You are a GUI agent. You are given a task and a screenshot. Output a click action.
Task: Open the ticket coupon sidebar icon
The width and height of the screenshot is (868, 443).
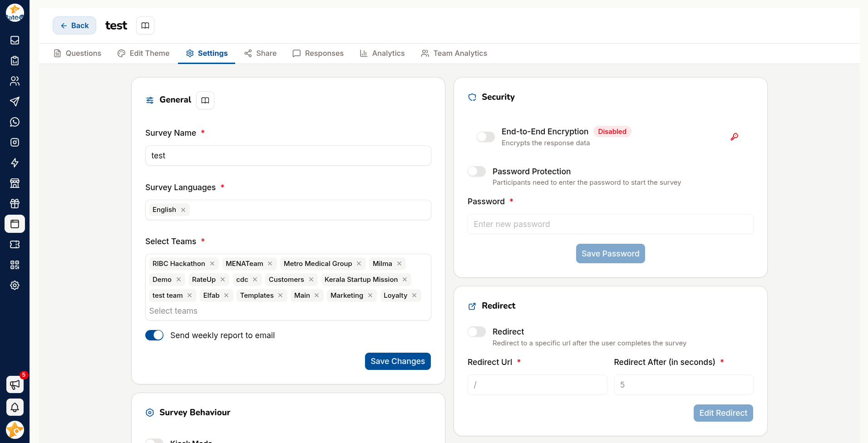[x=15, y=245]
